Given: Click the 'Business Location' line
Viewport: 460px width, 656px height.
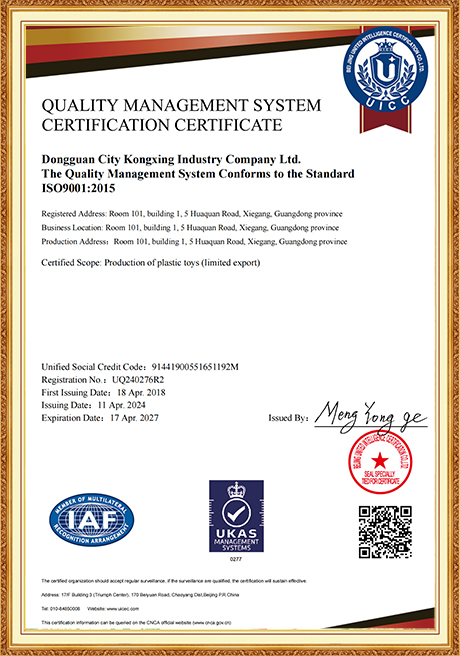Looking at the screenshot, I should pyautogui.click(x=190, y=228).
